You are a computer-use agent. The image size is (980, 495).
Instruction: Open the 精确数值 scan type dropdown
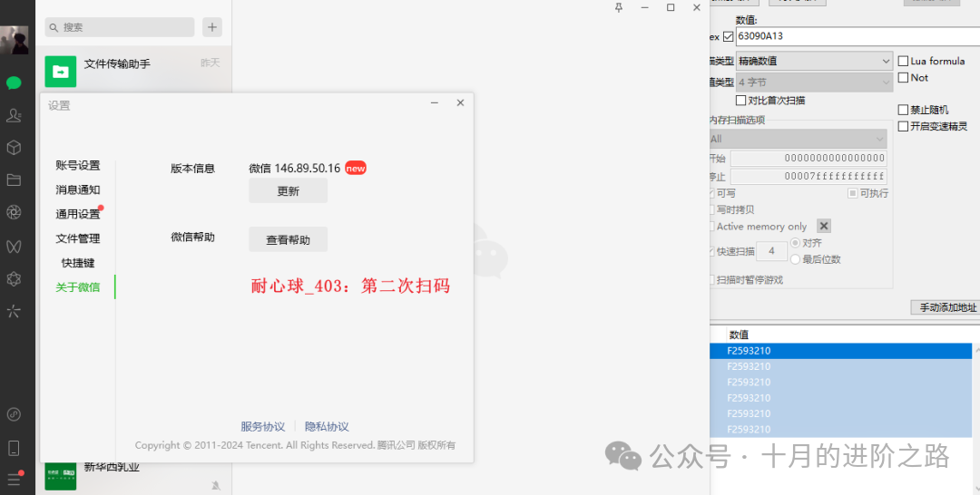[x=814, y=61]
